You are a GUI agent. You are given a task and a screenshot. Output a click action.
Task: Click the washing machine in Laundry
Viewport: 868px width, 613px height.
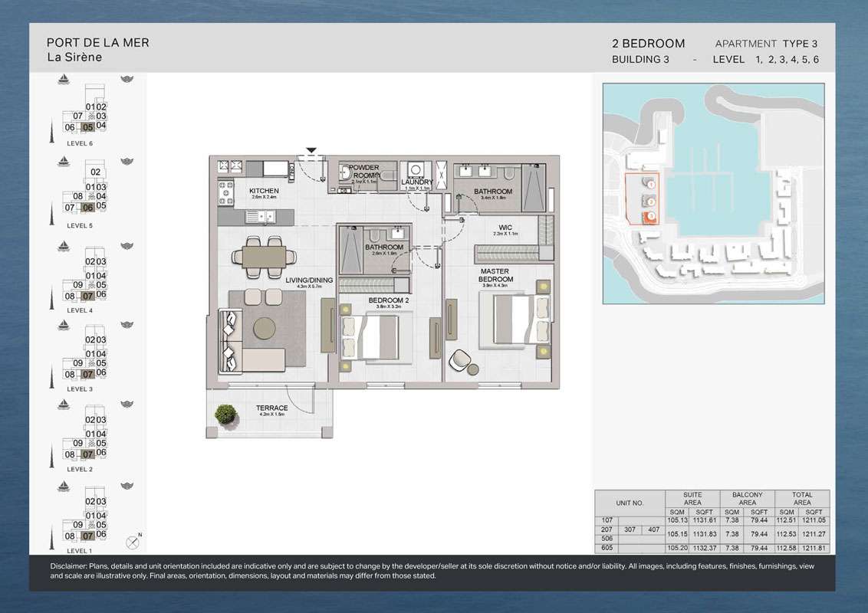click(416, 170)
